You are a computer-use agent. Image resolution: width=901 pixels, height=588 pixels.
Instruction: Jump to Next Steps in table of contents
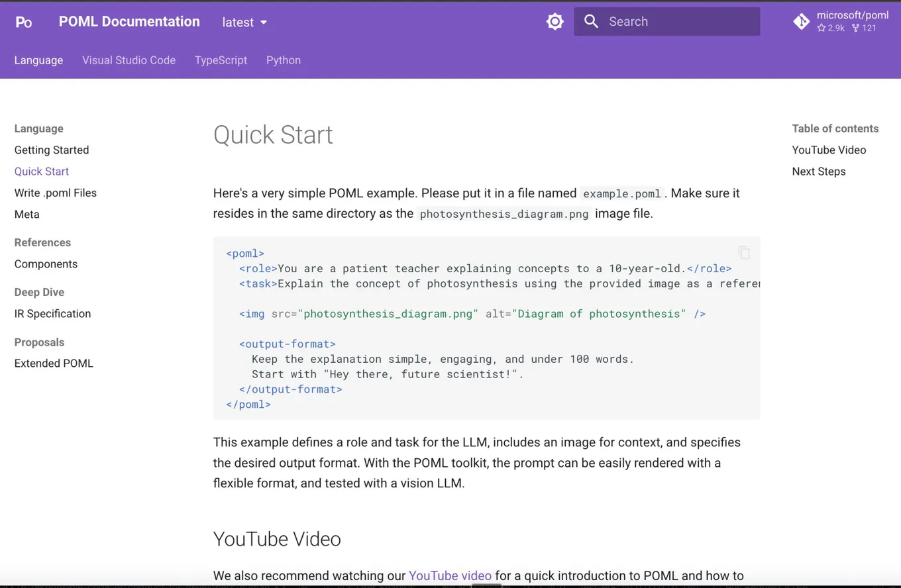[x=819, y=171]
